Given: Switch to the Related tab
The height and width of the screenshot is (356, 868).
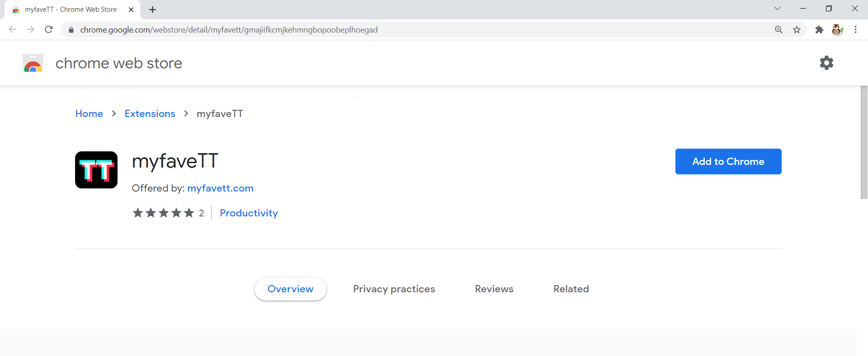Looking at the screenshot, I should pos(571,289).
